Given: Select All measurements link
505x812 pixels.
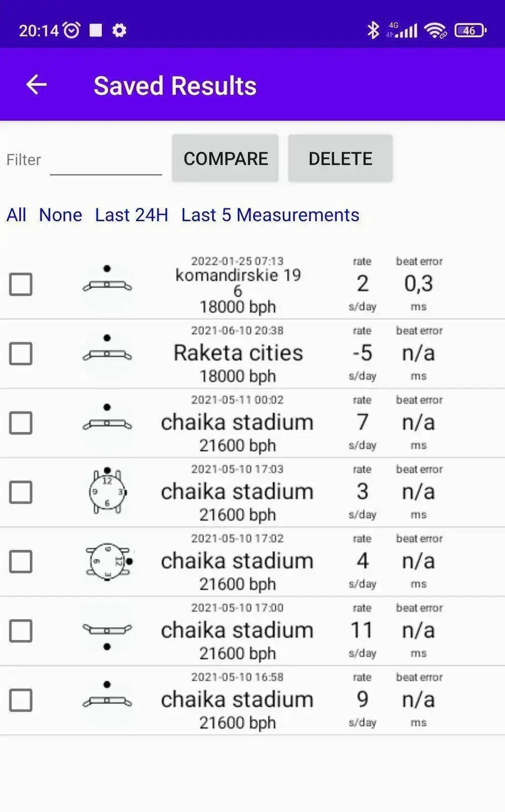Looking at the screenshot, I should point(16,215).
